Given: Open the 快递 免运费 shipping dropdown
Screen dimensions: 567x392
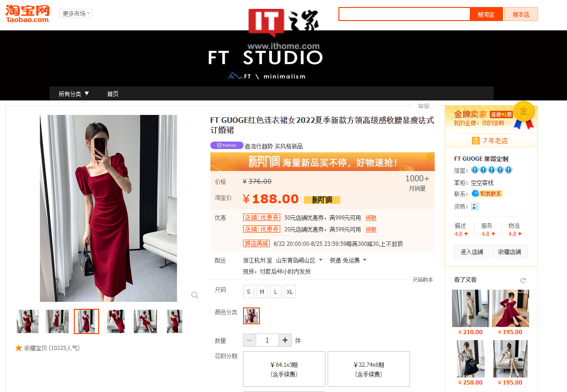Looking at the screenshot, I should (348, 260).
